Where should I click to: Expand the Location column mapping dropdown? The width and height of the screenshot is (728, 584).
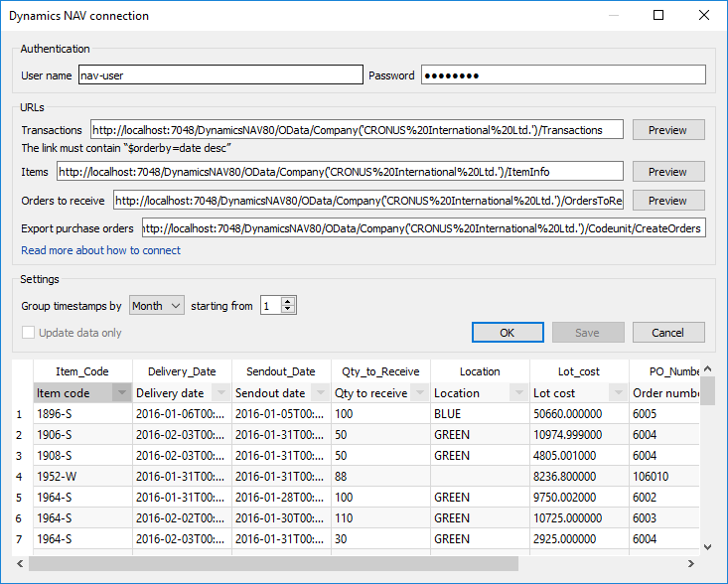(518, 393)
